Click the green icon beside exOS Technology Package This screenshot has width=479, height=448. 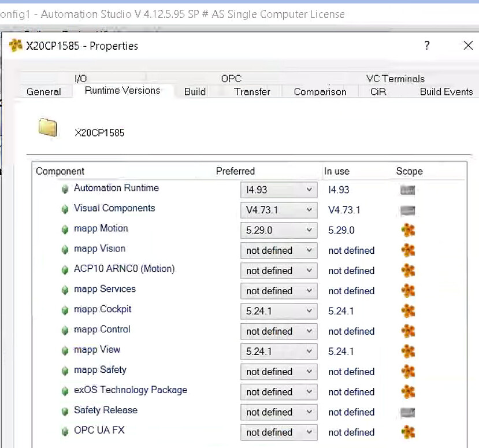[x=65, y=391]
